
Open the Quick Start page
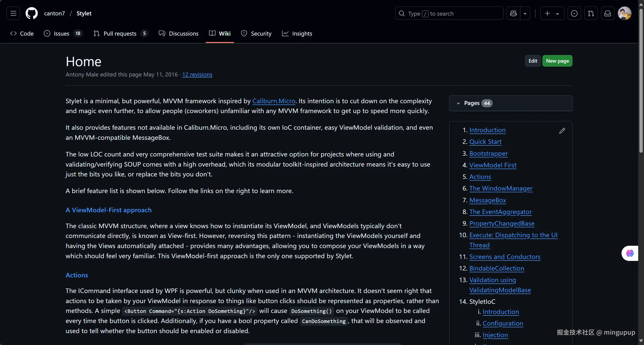pyautogui.click(x=485, y=142)
